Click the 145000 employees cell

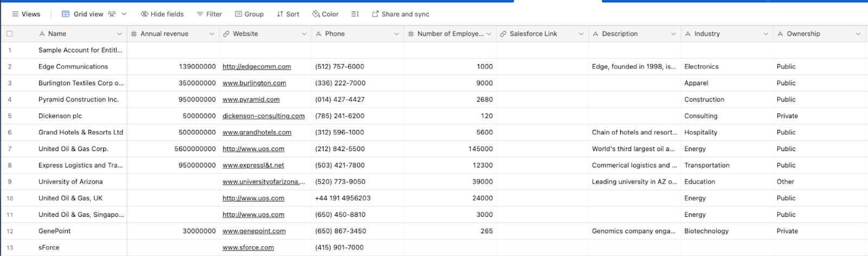(x=450, y=149)
